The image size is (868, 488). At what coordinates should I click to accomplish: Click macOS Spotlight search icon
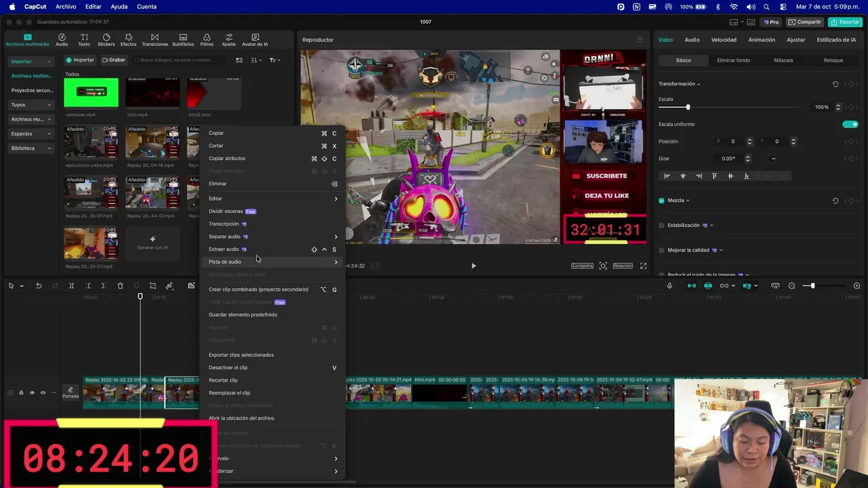(766, 7)
